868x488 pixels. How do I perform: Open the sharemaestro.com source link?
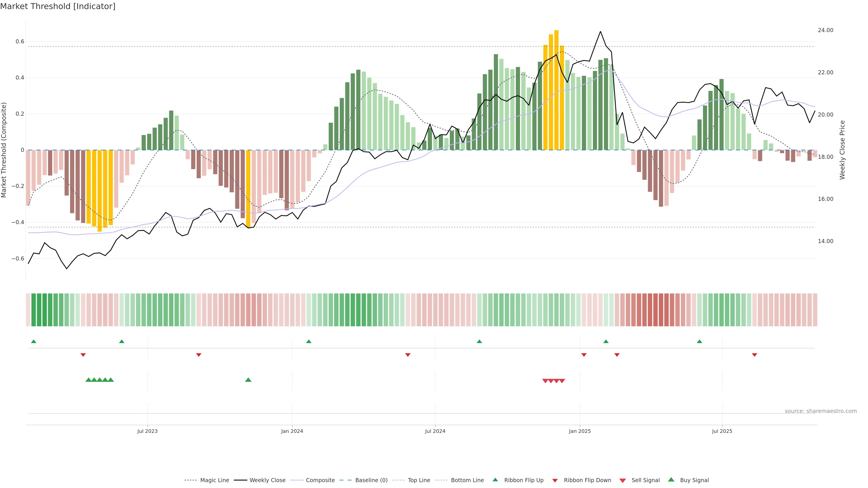[x=821, y=411]
